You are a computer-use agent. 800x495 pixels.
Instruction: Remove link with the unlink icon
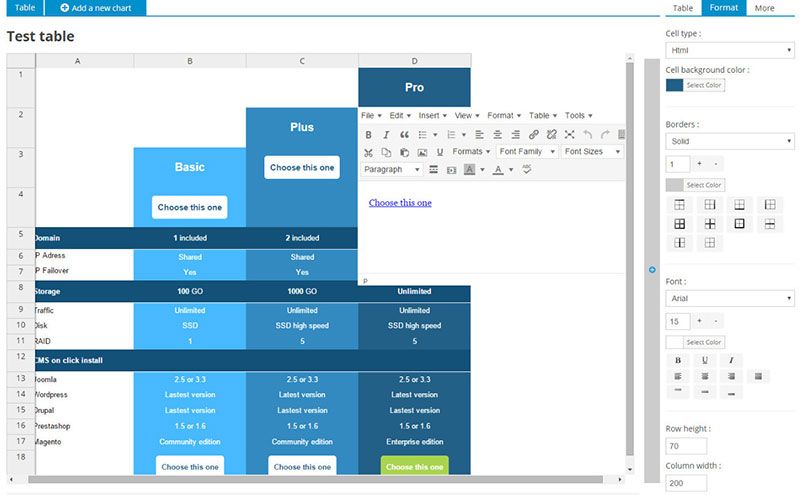[552, 135]
